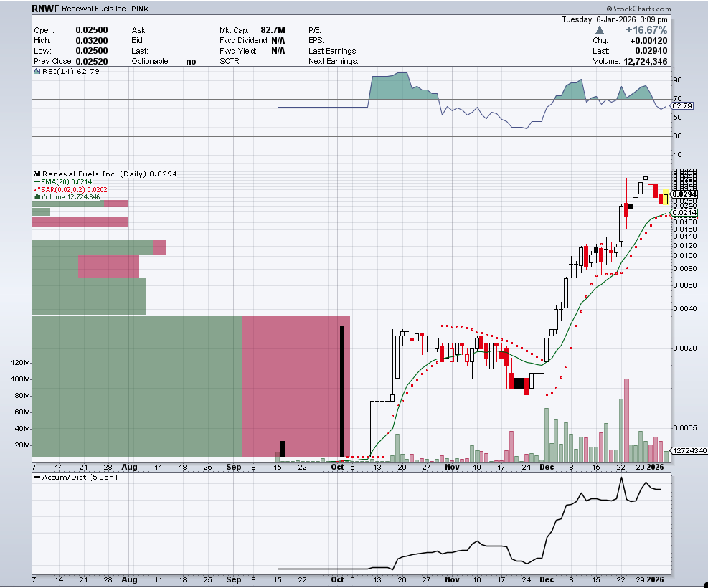
Task: Click the 120M volume axis label
Action: 21,363
